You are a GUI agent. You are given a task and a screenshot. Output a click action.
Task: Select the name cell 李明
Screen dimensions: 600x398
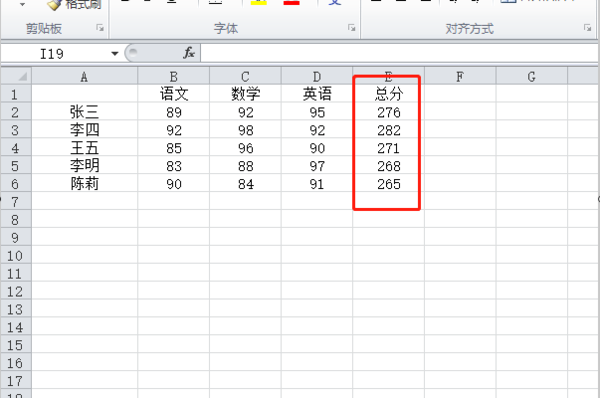click(x=84, y=165)
